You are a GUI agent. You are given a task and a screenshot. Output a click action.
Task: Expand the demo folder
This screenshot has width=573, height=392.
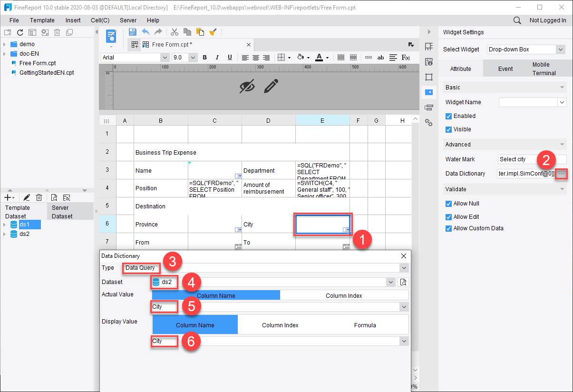click(x=4, y=44)
